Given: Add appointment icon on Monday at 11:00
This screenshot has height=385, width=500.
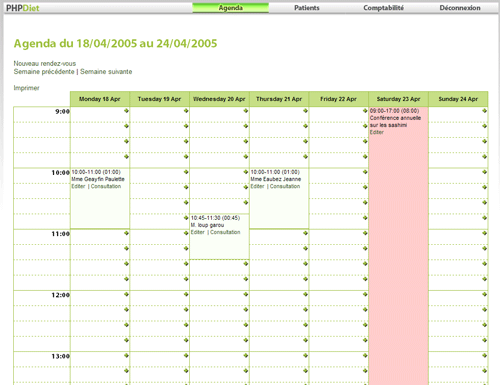Looking at the screenshot, I should click(126, 233).
